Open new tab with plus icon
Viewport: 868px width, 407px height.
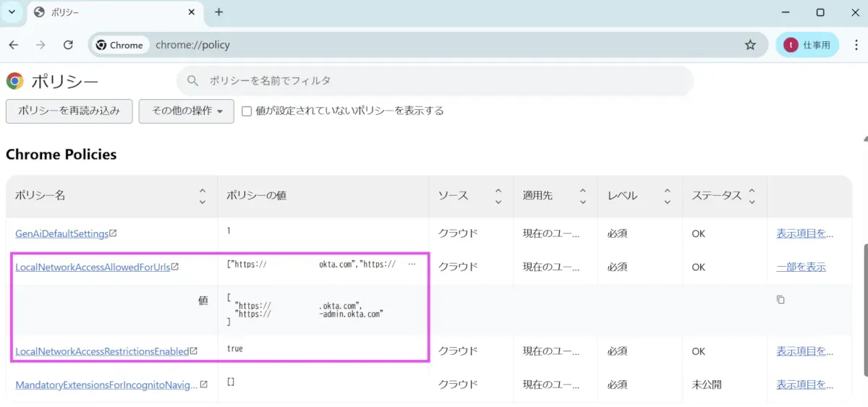219,12
